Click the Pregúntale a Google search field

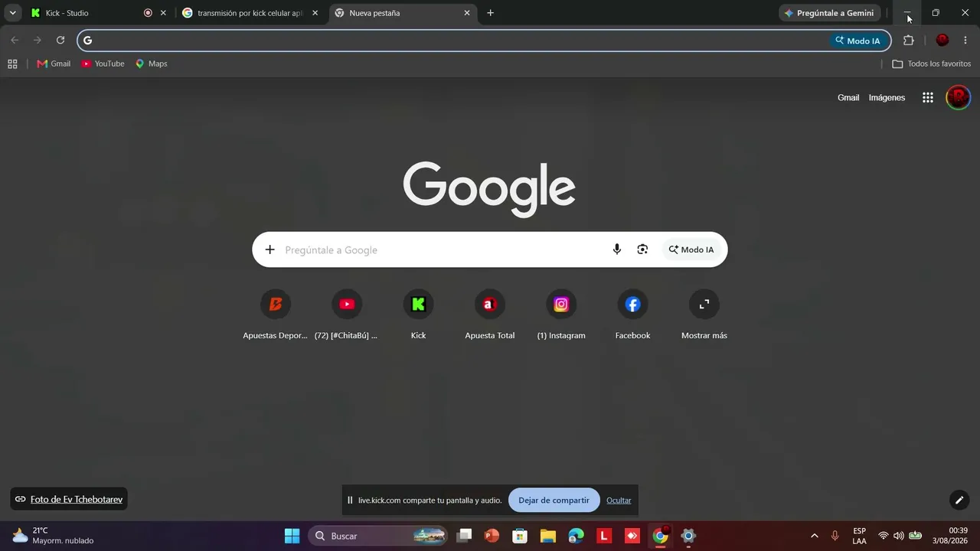tap(444, 249)
